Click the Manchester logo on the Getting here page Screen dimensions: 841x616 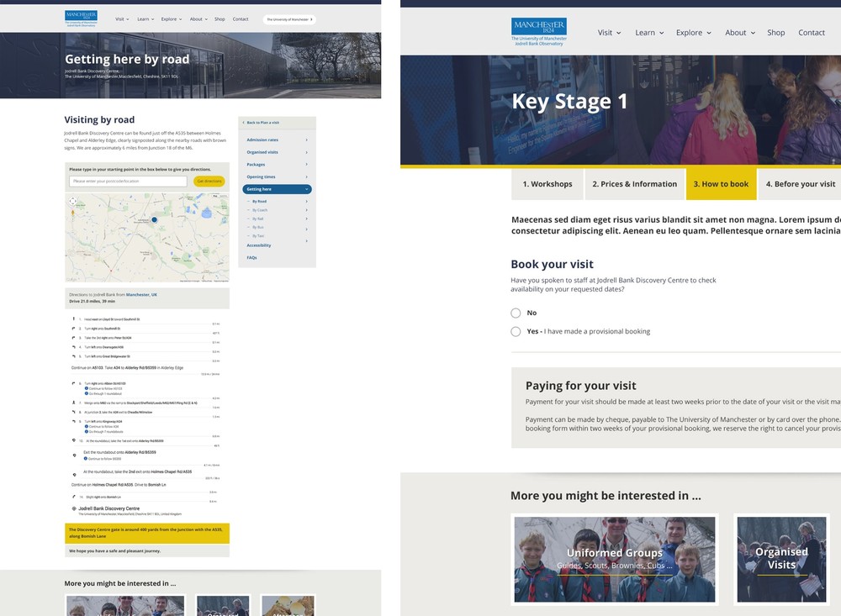point(81,18)
